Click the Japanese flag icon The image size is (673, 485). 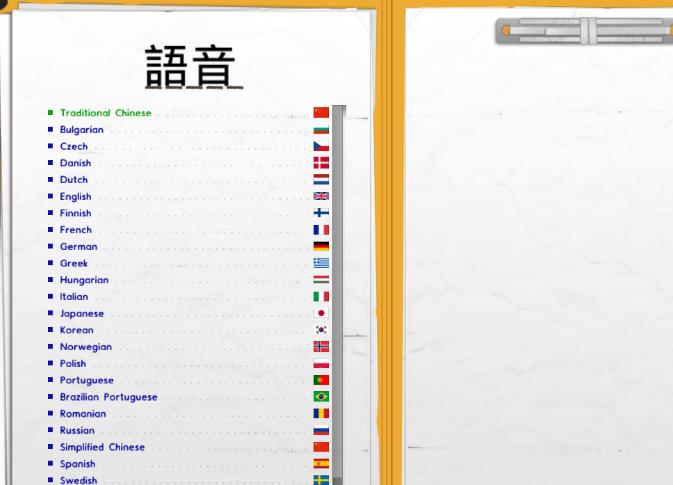(x=321, y=313)
